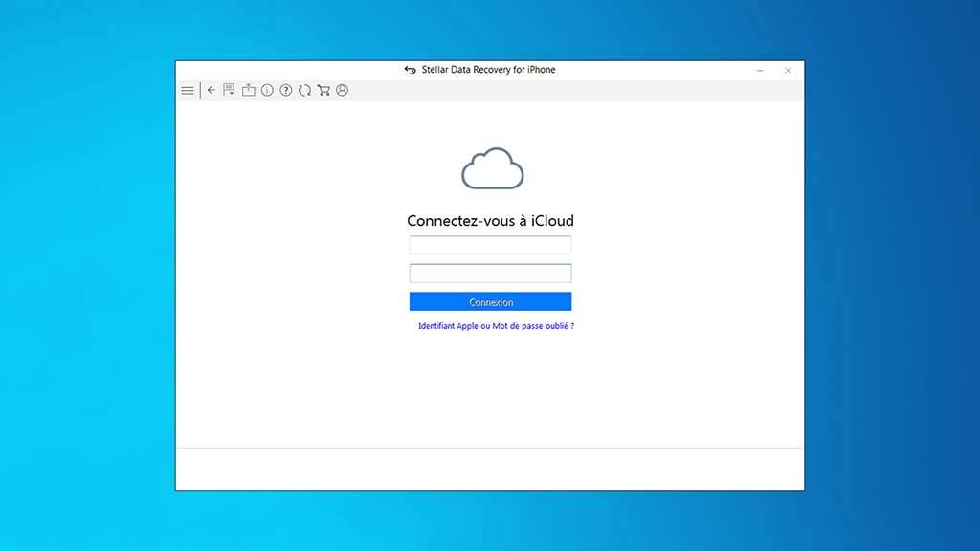Click the Stellar logo in title bar
Image resolution: width=980 pixels, height=551 pixels.
[x=410, y=70]
